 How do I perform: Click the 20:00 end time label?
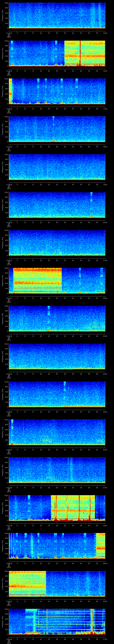coord(105,223)
